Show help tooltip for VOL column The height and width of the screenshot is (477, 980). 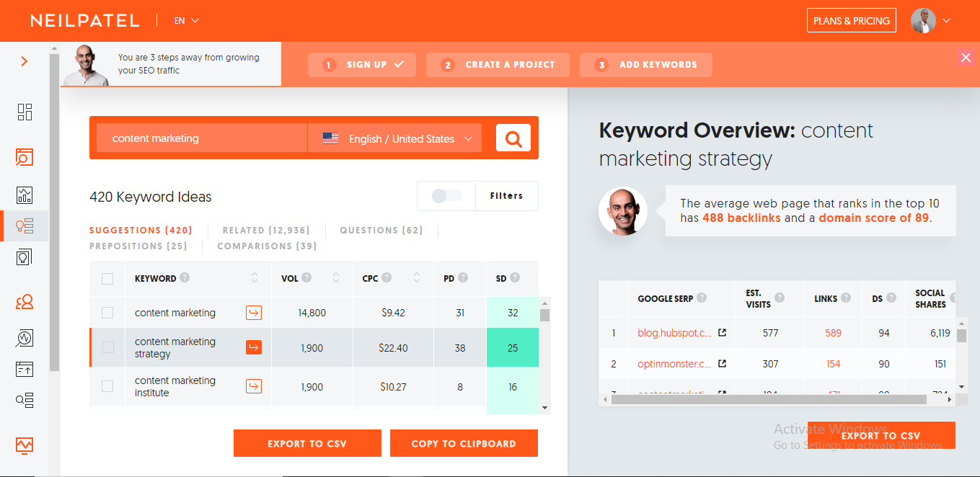point(307,278)
